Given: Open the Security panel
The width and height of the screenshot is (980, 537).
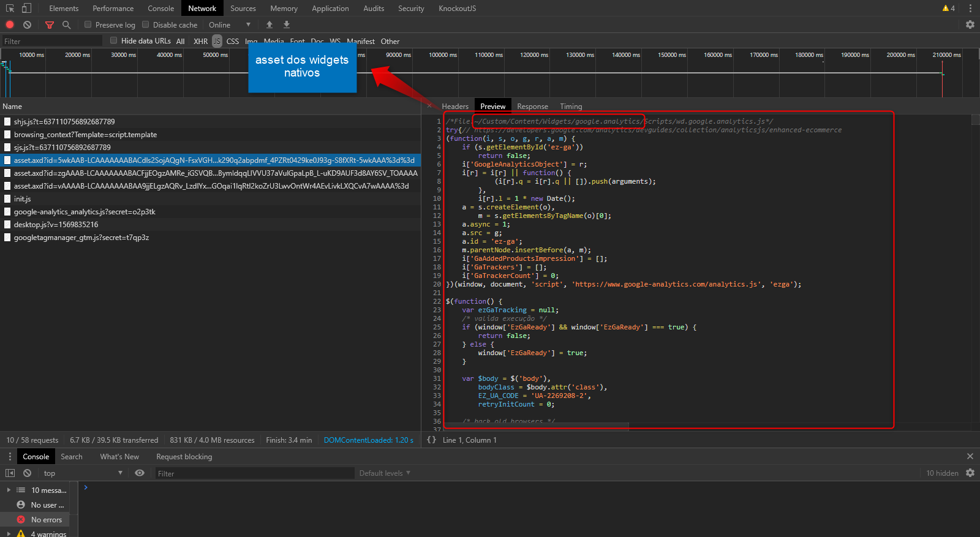Looking at the screenshot, I should [411, 9].
